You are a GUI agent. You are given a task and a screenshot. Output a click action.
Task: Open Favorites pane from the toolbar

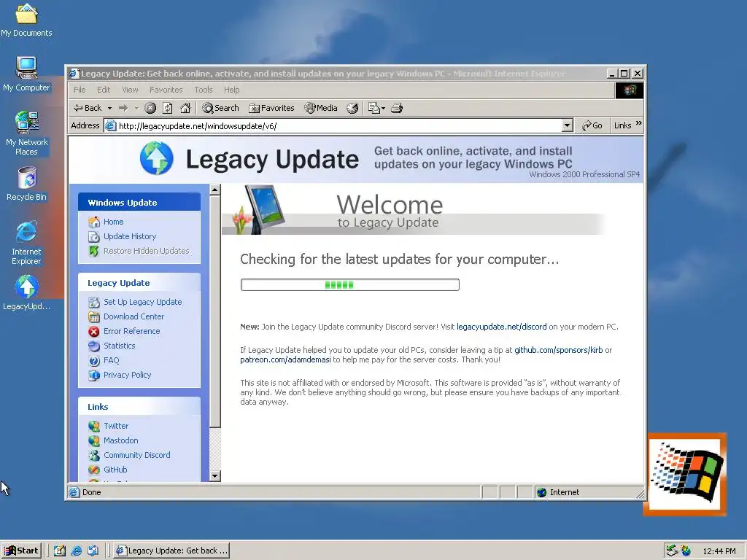[271, 108]
